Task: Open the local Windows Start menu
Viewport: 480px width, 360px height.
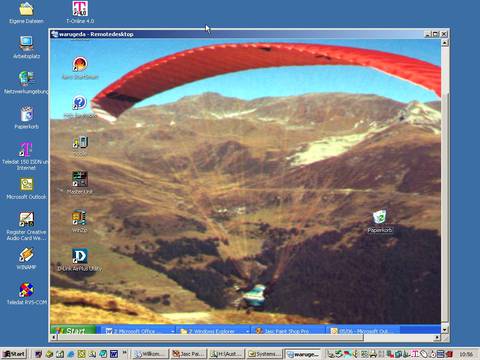Action: pyautogui.click(x=14, y=354)
